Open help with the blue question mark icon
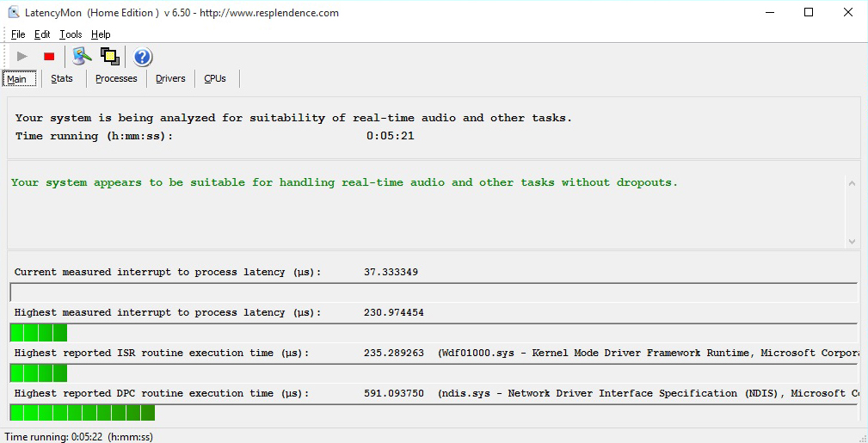 (x=143, y=57)
